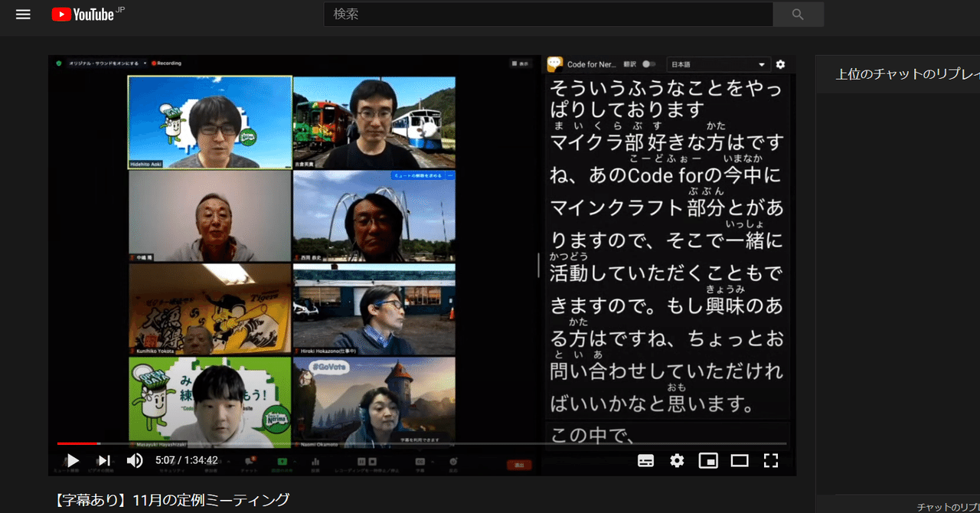Expand screen share options via its chevron
Viewport: 980px width, 513px height.
click(295, 459)
